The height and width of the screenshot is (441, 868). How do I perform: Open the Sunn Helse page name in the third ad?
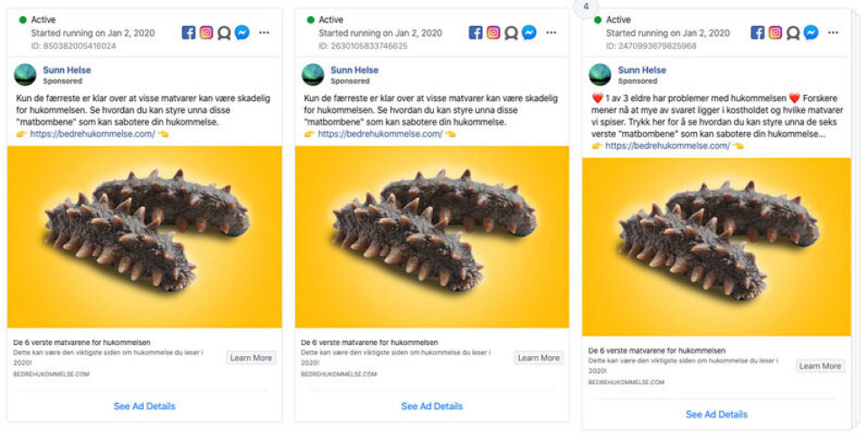(642, 70)
